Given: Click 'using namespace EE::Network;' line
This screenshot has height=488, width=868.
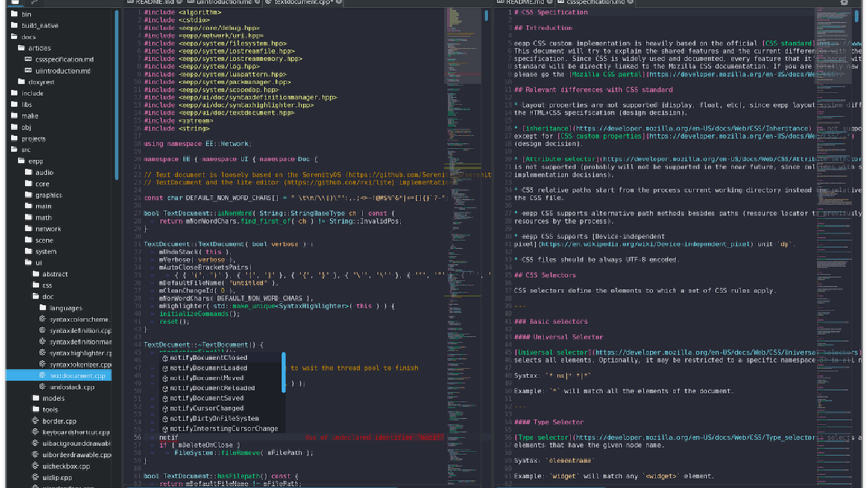Looking at the screenshot, I should pos(197,143).
